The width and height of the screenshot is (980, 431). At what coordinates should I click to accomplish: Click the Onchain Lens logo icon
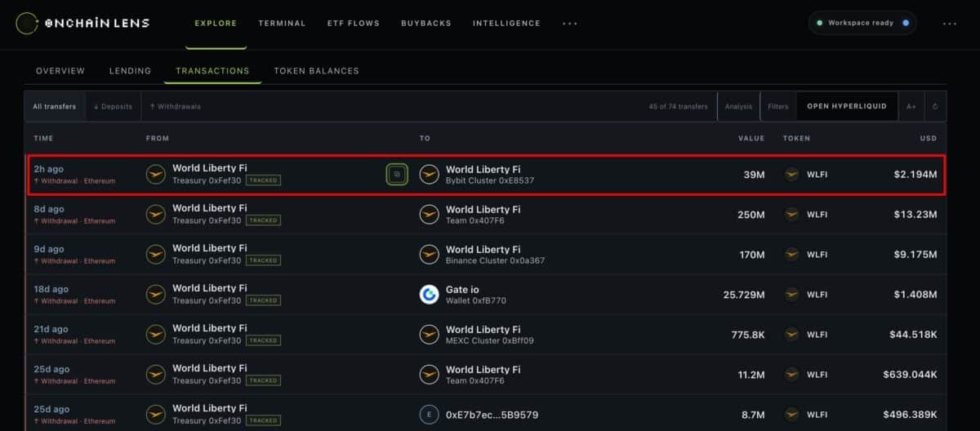(27, 24)
